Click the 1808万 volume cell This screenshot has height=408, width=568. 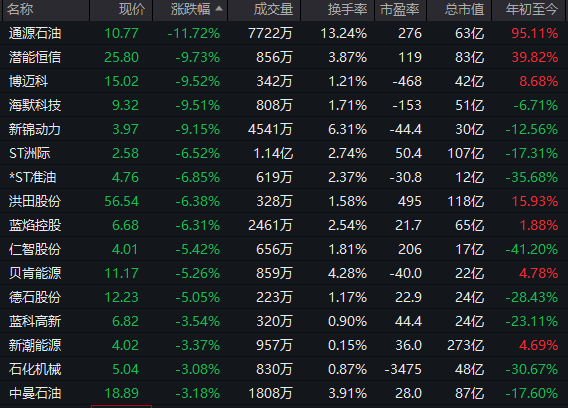tap(270, 393)
